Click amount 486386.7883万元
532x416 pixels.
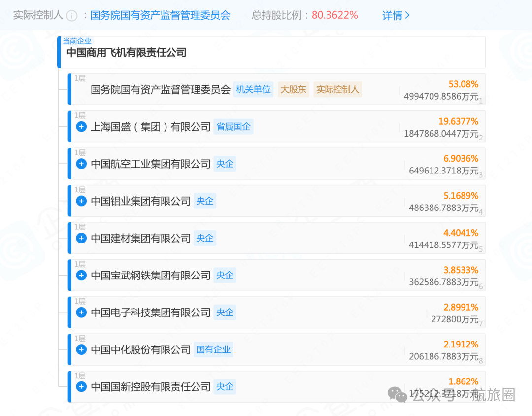click(444, 208)
